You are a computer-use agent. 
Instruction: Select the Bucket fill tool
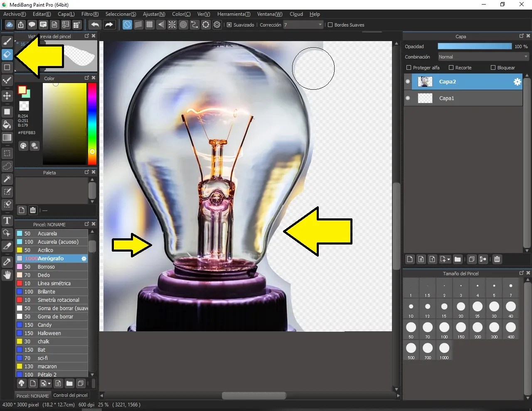7,125
